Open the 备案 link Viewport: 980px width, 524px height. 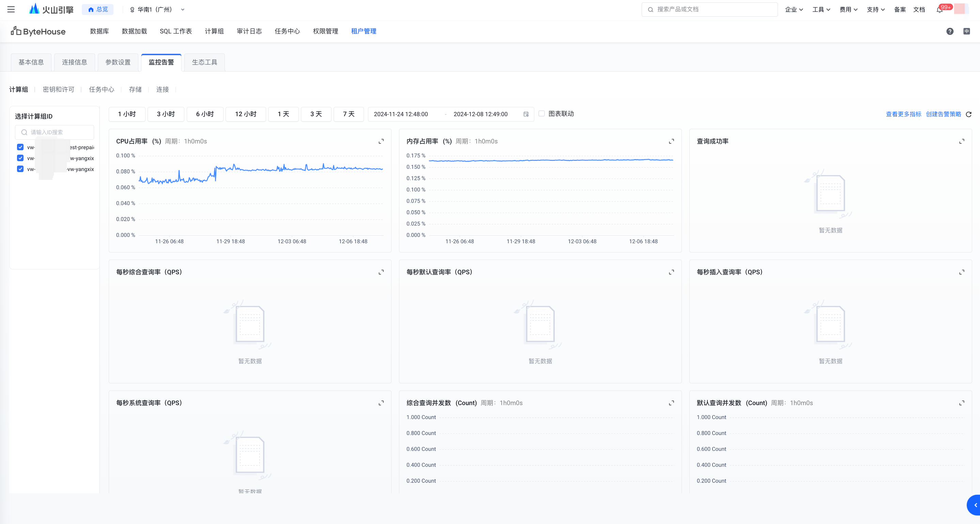(x=900, y=10)
